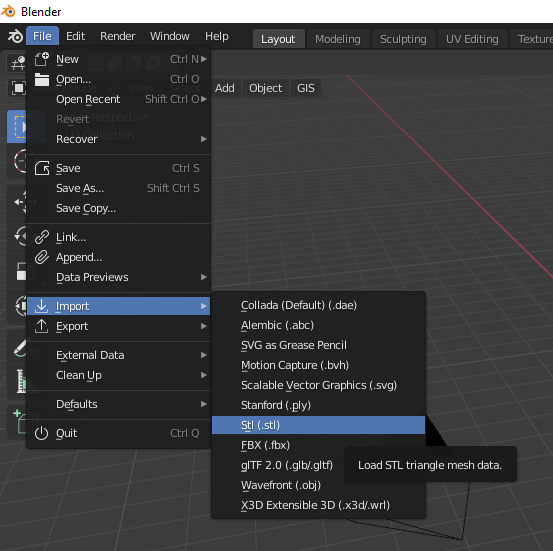Choose Quit from the File menu
Image resolution: width=553 pixels, height=551 pixels.
pos(119,433)
